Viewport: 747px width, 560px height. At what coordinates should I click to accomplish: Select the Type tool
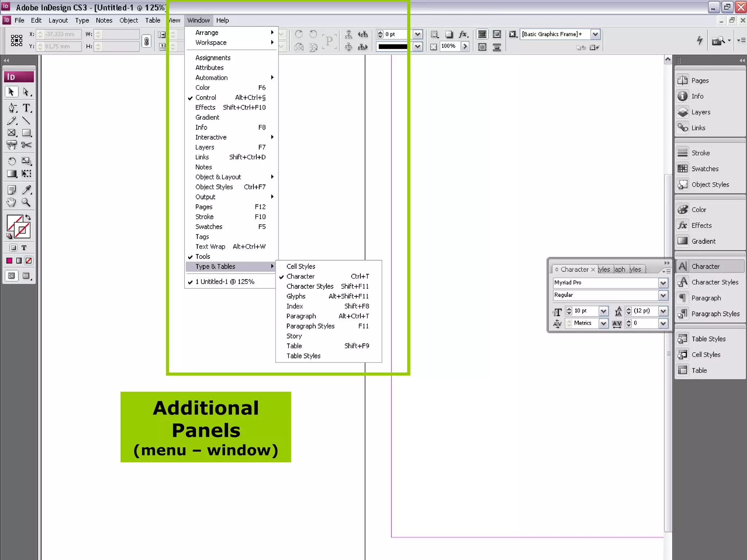point(26,108)
